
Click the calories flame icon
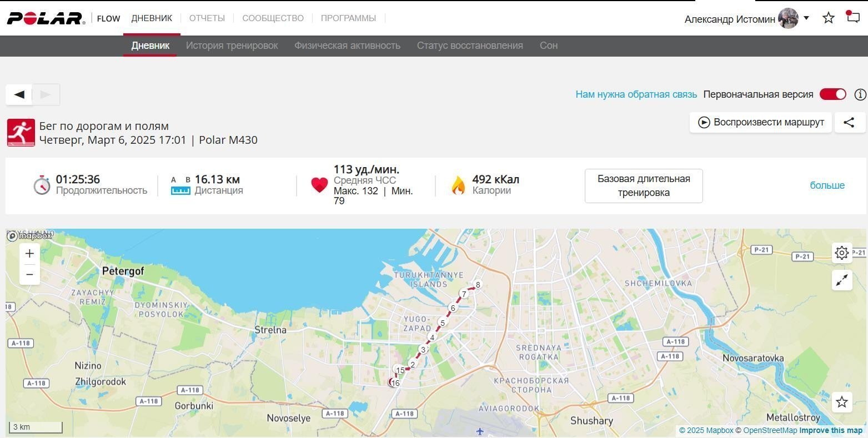tap(458, 185)
